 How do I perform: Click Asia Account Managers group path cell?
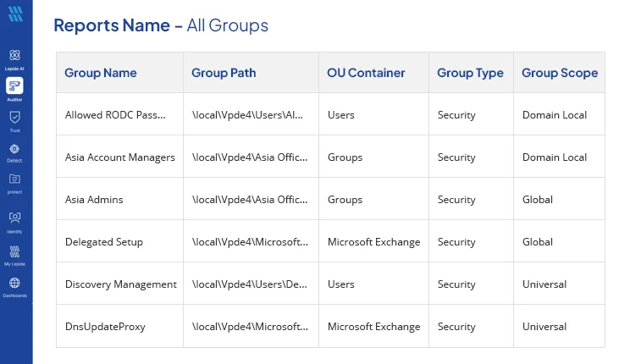click(x=250, y=157)
